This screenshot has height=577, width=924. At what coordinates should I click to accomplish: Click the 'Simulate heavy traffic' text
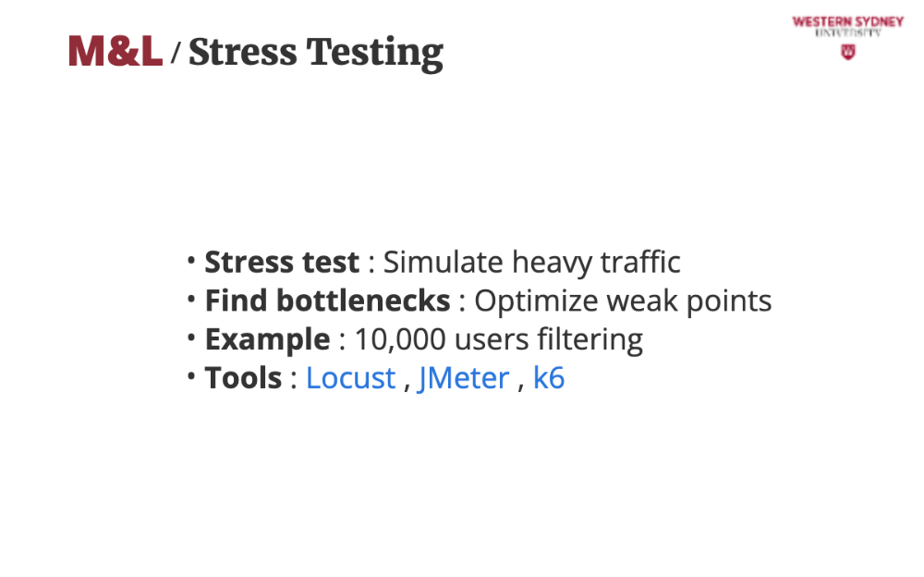[x=531, y=263]
